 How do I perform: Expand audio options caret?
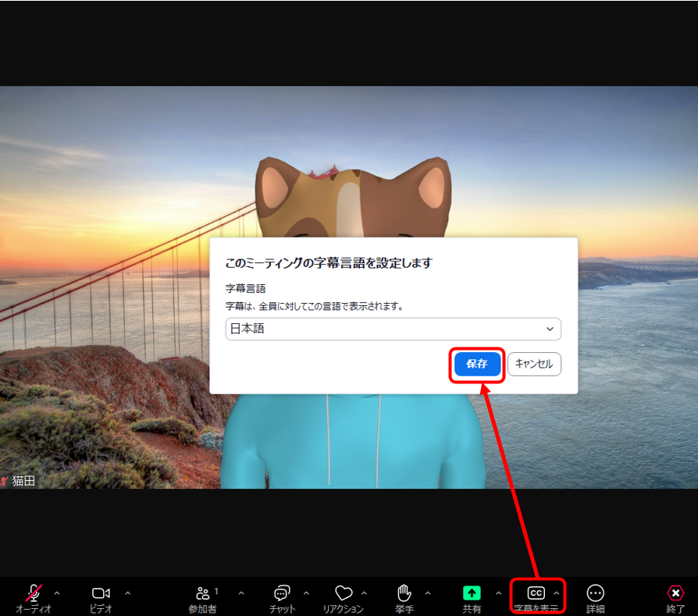coord(57,593)
